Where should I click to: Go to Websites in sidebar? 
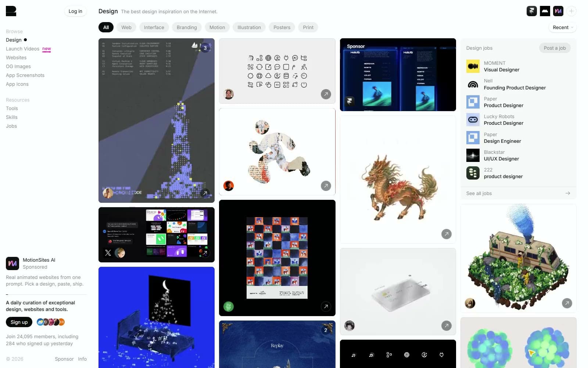pyautogui.click(x=16, y=57)
